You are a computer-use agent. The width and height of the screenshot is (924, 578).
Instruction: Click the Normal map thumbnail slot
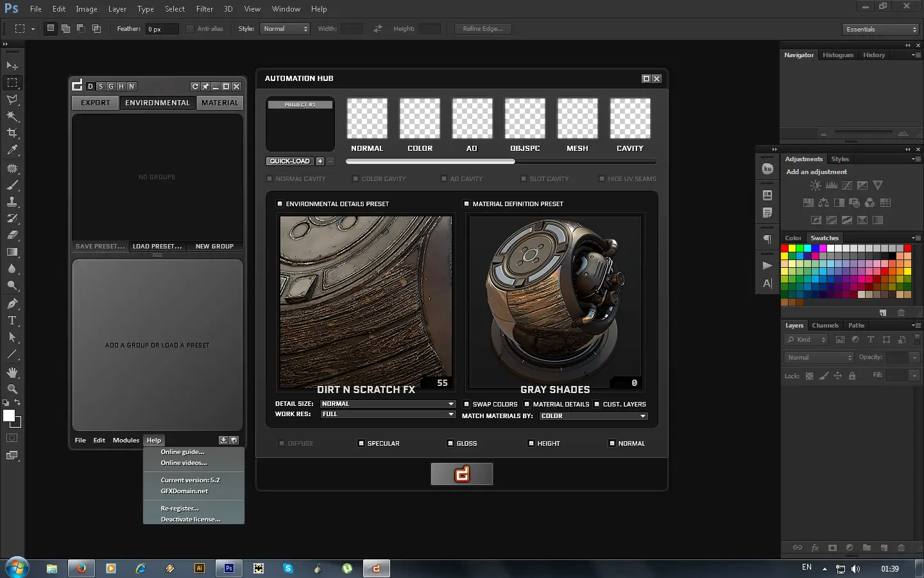pyautogui.click(x=367, y=118)
